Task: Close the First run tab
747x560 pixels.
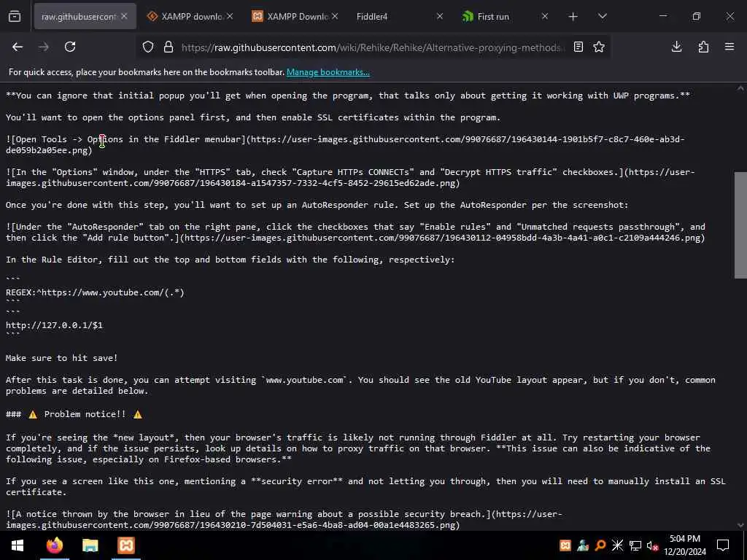Action: point(544,17)
